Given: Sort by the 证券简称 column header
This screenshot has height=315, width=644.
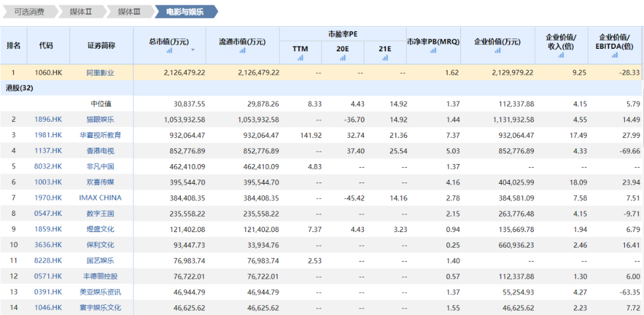Looking at the screenshot, I should click(x=101, y=45).
